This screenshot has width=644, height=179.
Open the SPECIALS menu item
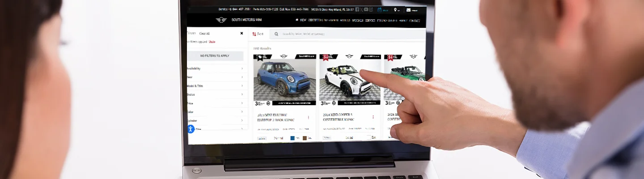coord(358,20)
